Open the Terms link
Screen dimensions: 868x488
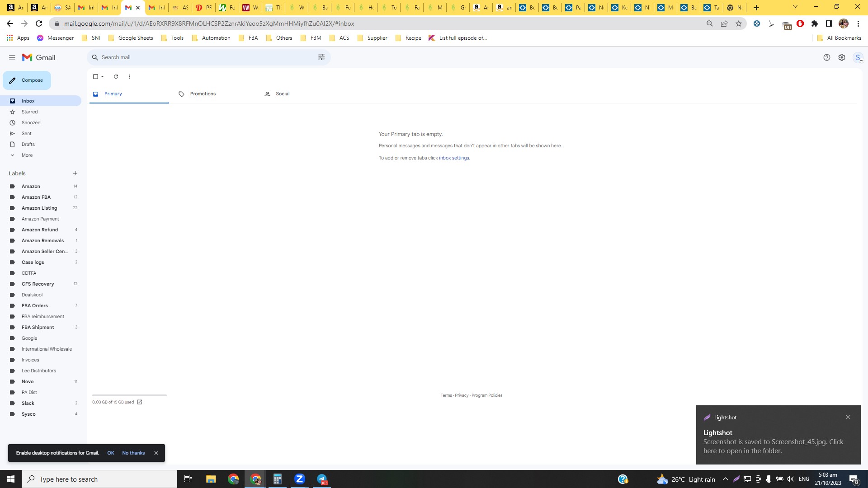point(446,395)
